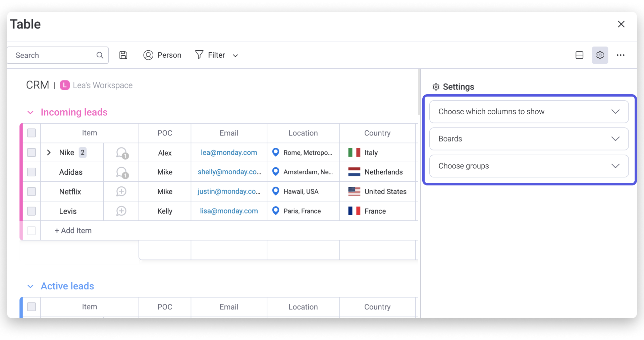Click into the Search field
Image resolution: width=644 pixels, height=340 pixels.
click(54, 55)
